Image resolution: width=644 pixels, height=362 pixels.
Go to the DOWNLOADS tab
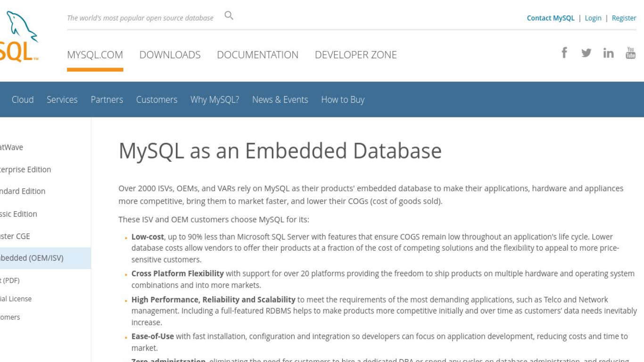[170, 55]
